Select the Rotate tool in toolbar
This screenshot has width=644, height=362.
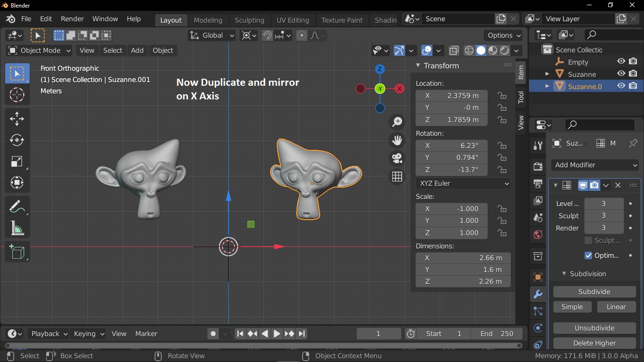(17, 140)
